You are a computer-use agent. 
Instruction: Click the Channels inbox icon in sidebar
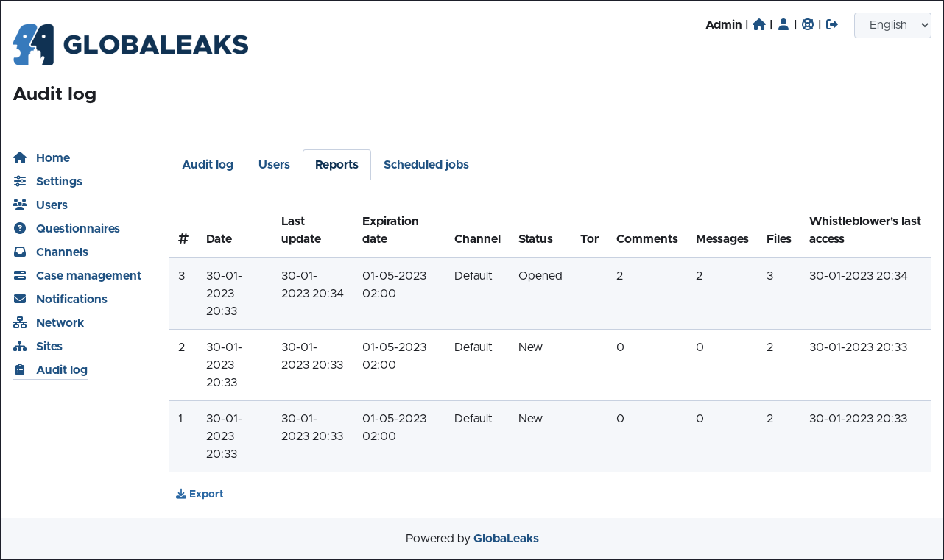[20, 252]
